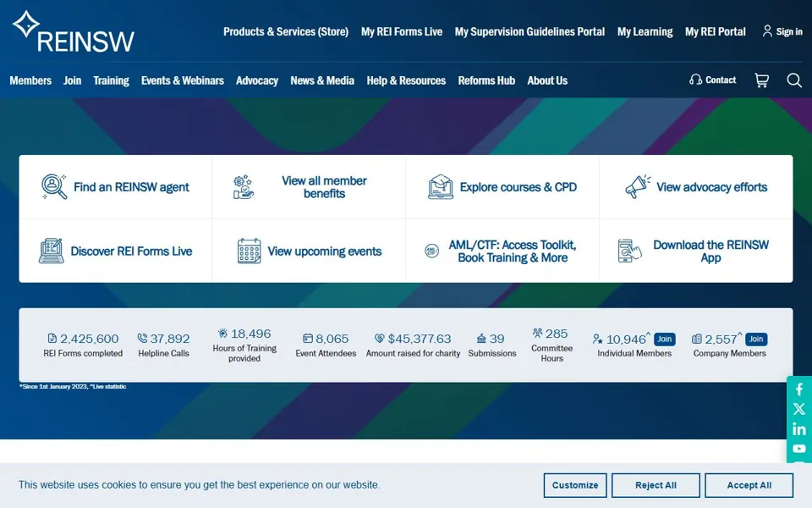The image size is (812, 508).
Task: Click Join beside Company Members
Action: [x=756, y=339]
